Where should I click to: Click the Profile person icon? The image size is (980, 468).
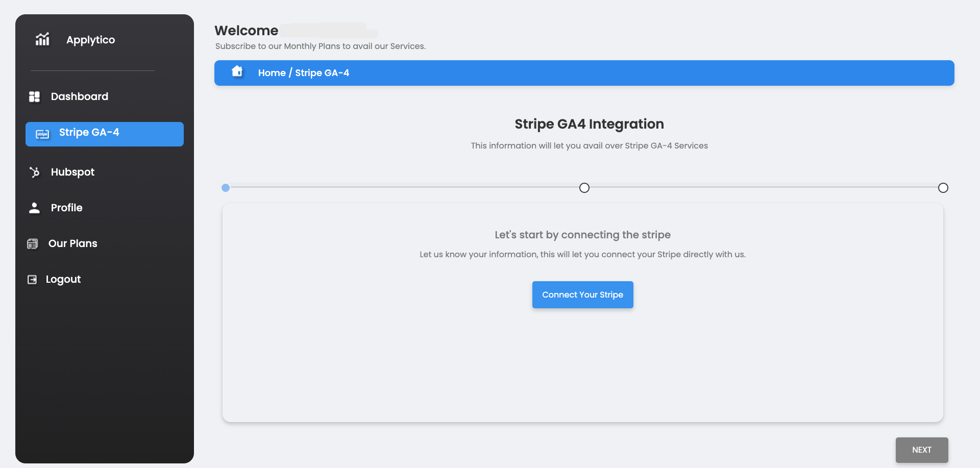pos(34,208)
